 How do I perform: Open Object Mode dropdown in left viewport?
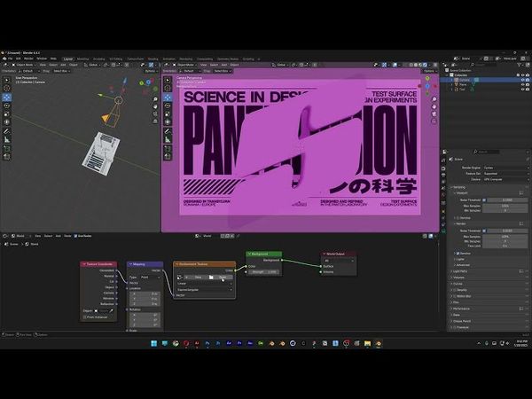pyautogui.click(x=25, y=65)
